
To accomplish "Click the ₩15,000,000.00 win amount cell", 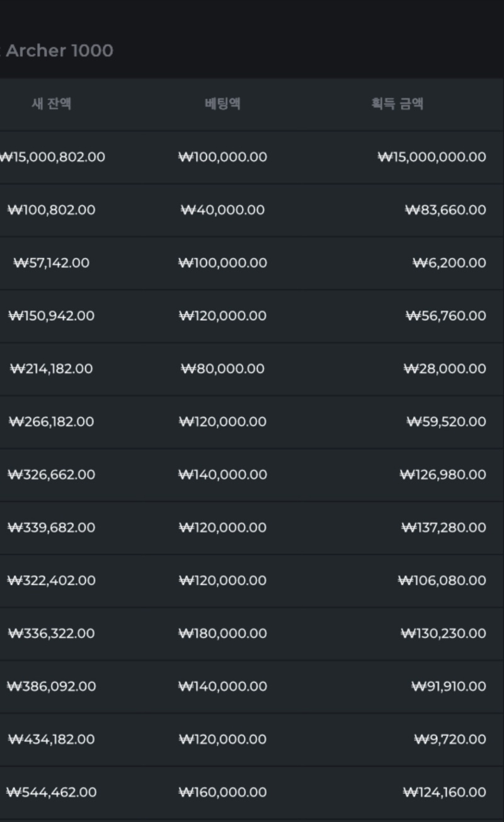I will (x=432, y=157).
